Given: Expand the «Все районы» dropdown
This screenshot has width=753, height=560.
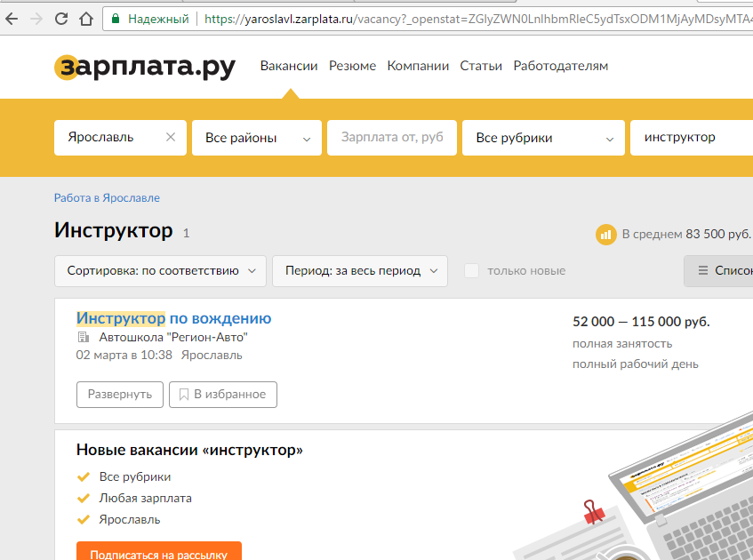Looking at the screenshot, I should 256,138.
